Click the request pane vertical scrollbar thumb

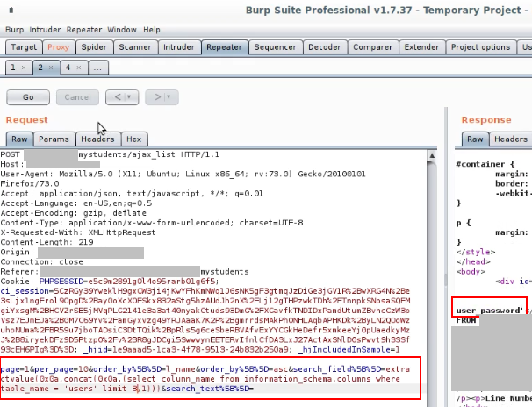click(432, 285)
